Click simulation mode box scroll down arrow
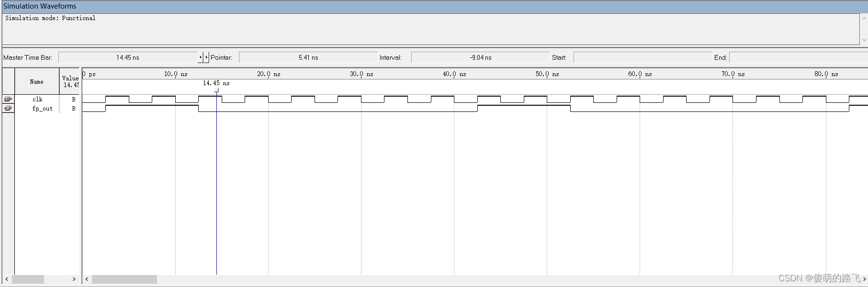Image resolution: width=868 pixels, height=287 pixels. [864, 40]
